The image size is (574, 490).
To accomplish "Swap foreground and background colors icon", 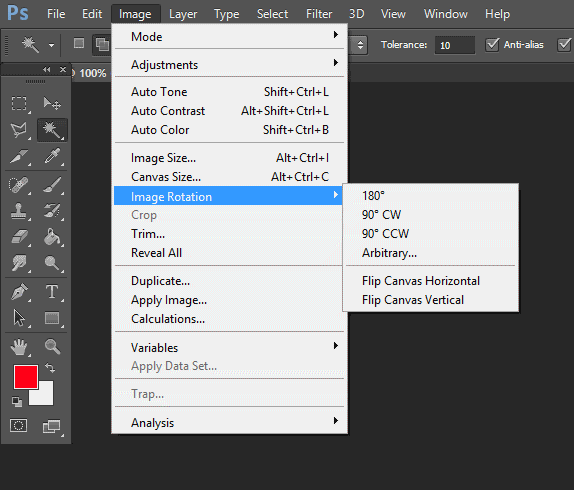I will coord(50,367).
